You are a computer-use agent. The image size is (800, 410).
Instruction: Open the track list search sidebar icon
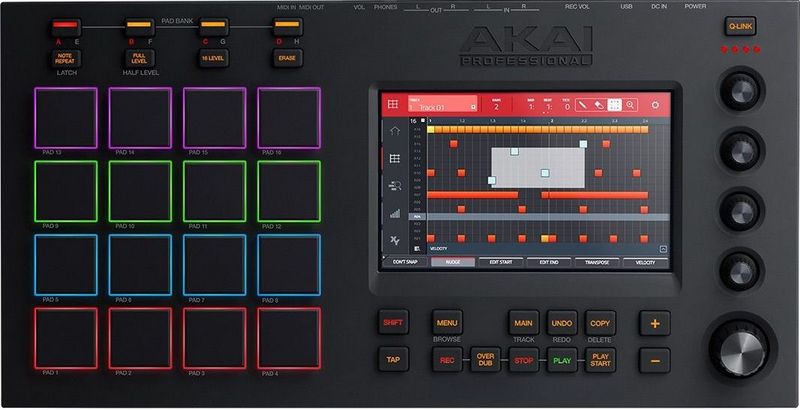click(394, 186)
